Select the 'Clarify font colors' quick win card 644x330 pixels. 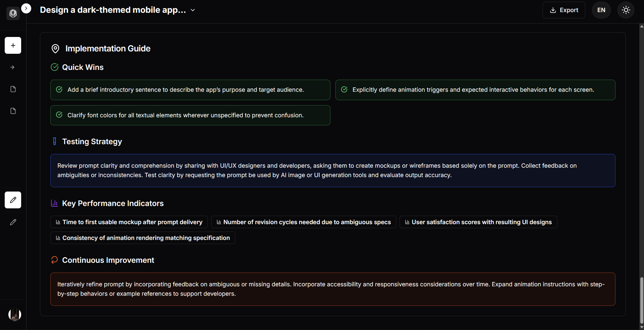point(190,115)
